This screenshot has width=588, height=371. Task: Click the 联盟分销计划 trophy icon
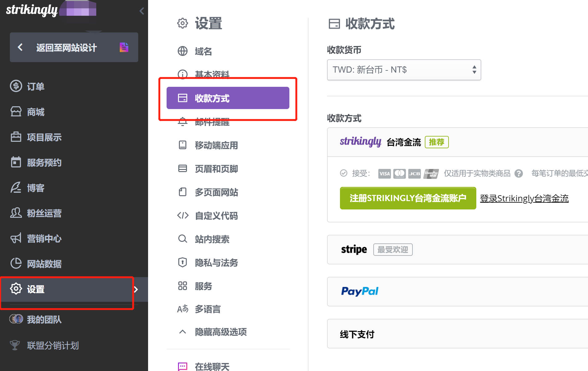click(15, 345)
